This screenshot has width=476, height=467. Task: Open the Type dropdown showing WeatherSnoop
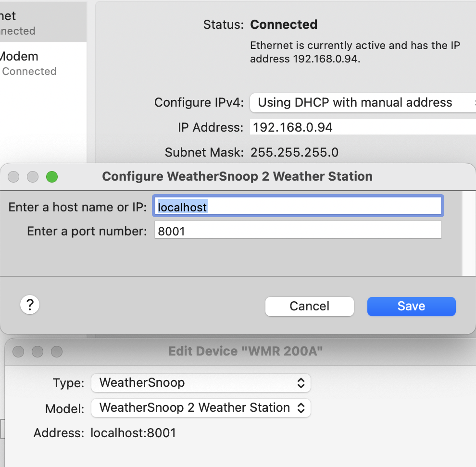coord(200,382)
